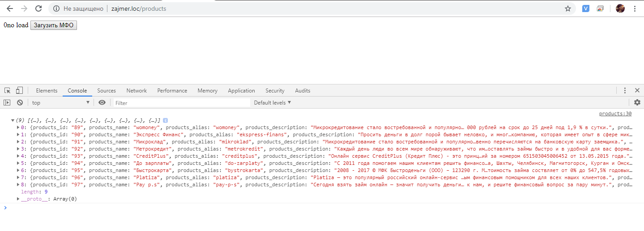This screenshot has height=231, width=644.
Task: Open the blue V extension icon
Action: pyautogui.click(x=586, y=8)
